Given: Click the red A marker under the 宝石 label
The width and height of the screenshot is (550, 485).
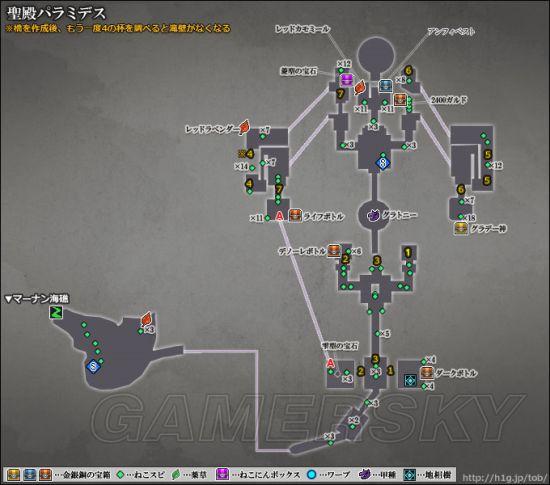Looking at the screenshot, I should point(330,363).
